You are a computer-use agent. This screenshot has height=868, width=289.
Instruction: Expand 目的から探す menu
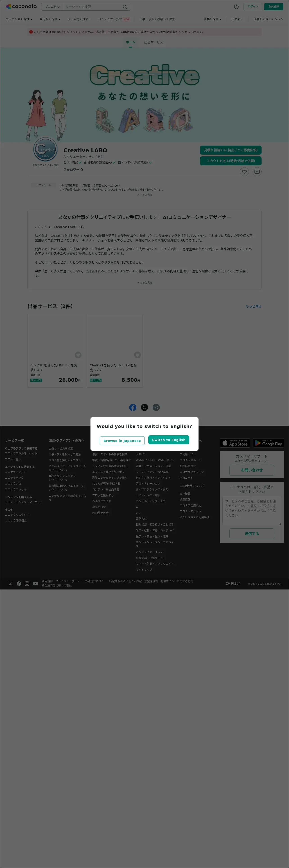pyautogui.click(x=50, y=19)
